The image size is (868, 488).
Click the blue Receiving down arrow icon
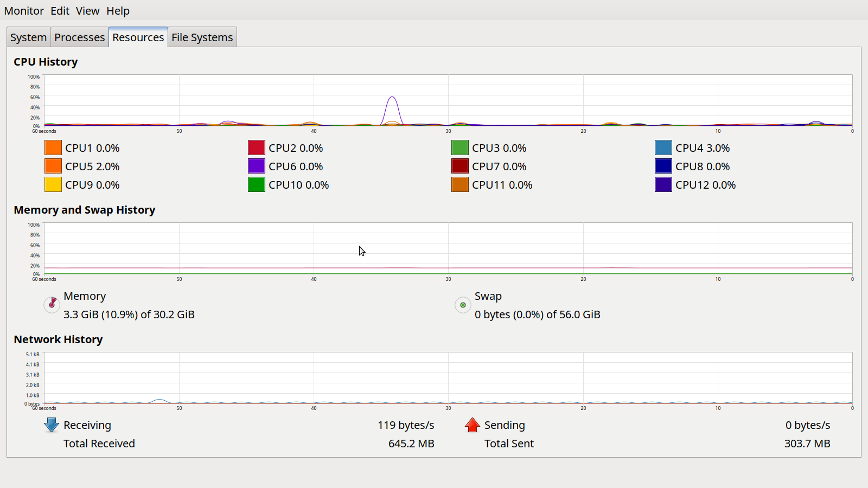click(x=52, y=425)
